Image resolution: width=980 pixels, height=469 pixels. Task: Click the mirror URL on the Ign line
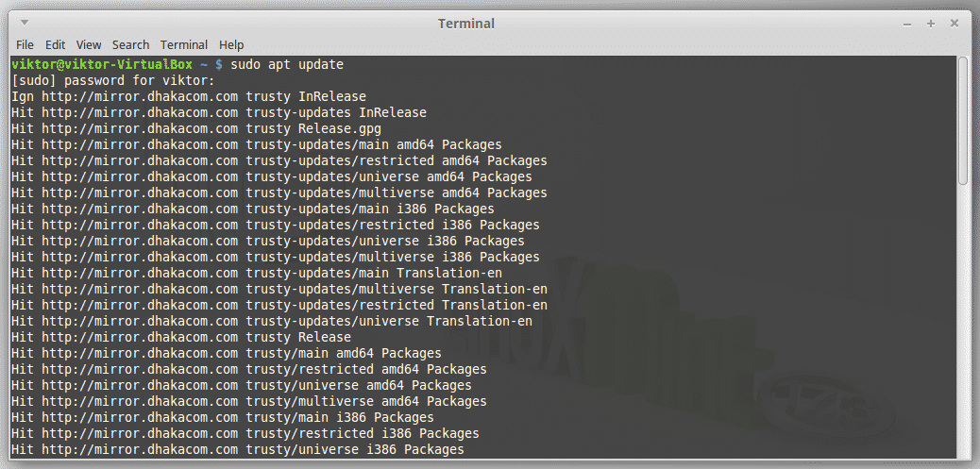(140, 96)
